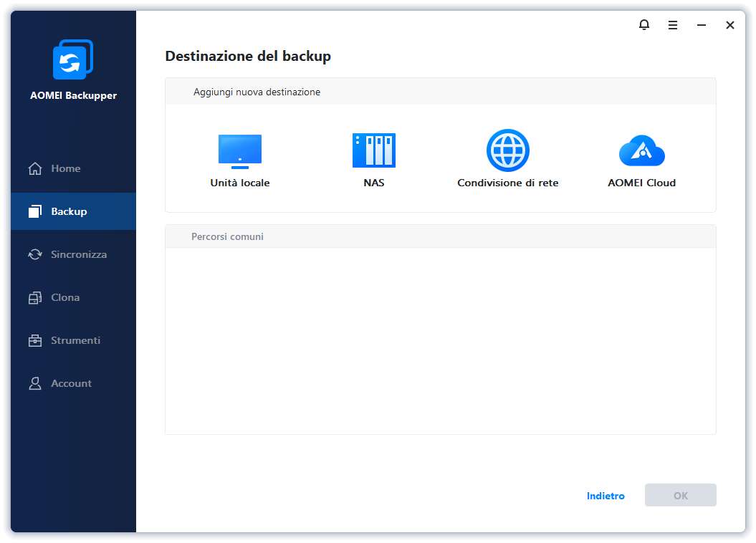This screenshot has width=756, height=543.
Task: Open the Clona section
Action: click(65, 297)
